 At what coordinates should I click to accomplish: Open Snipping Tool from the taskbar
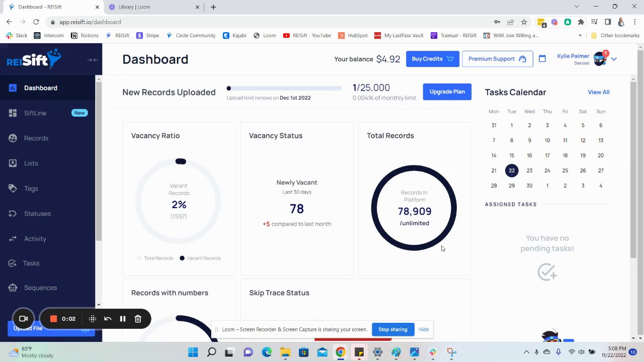(451, 352)
